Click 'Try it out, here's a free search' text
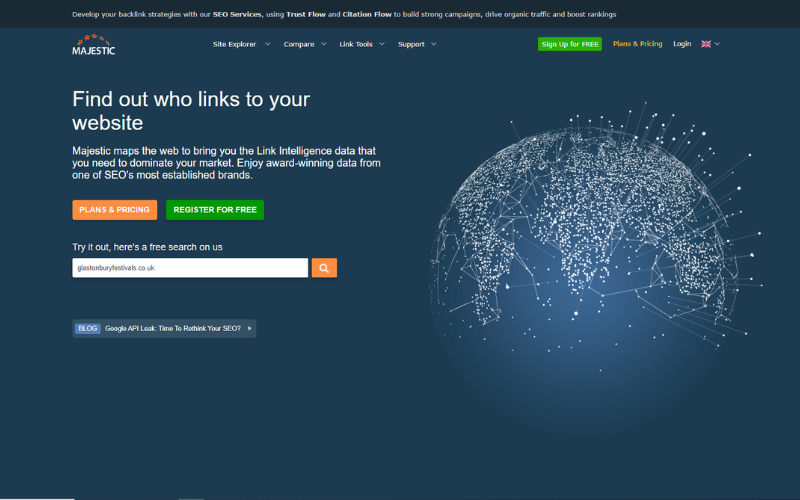This screenshot has width=800, height=500. [x=147, y=247]
